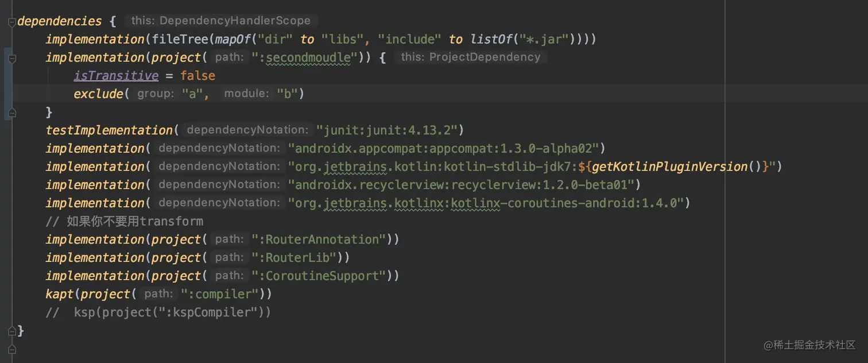868x363 pixels.
Task: Click the ":compiler" path string
Action: pyautogui.click(x=219, y=294)
